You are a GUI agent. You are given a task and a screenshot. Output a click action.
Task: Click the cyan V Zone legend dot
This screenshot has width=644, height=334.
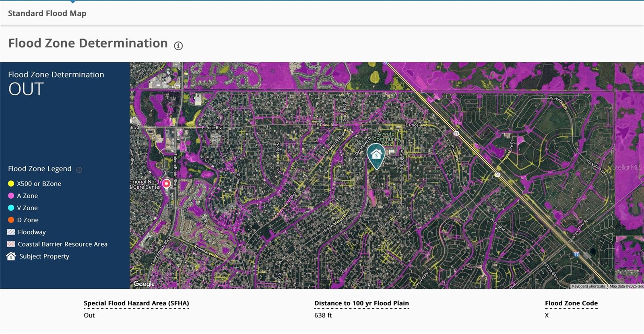[x=11, y=208]
